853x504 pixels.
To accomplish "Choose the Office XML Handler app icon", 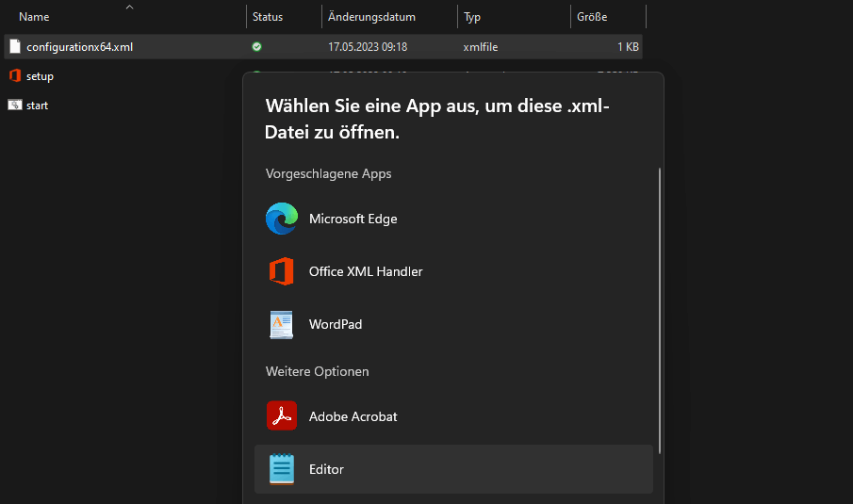I will [x=281, y=271].
